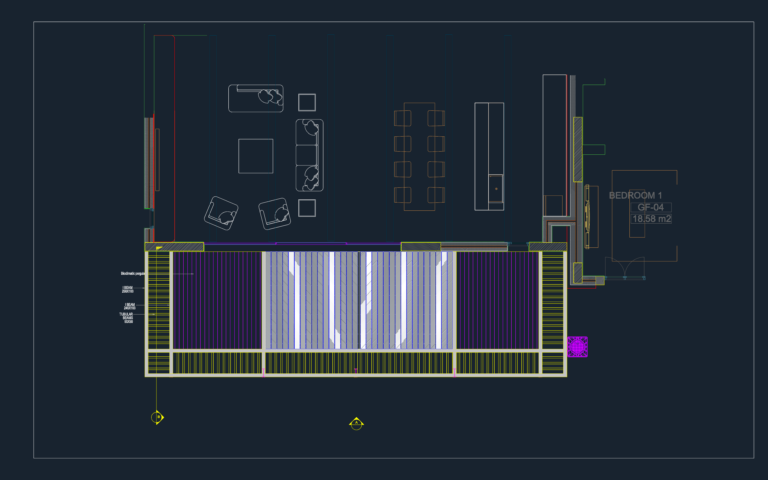Select the 18.58 m2 area text
Image resolution: width=768 pixels, height=480 pixels.
[x=651, y=219]
